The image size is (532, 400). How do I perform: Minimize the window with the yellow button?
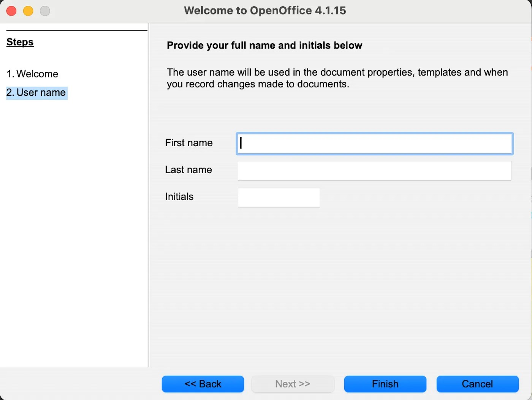click(28, 11)
